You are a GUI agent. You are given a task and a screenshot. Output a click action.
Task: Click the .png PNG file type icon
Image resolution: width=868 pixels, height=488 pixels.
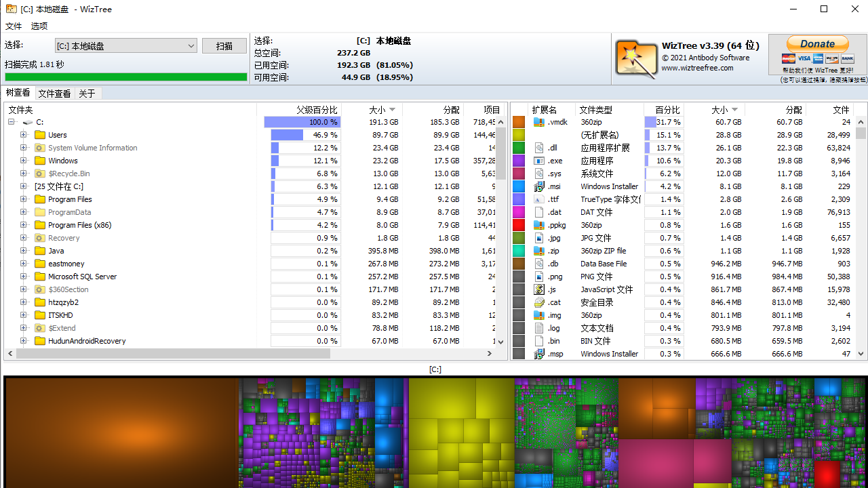[x=540, y=277]
